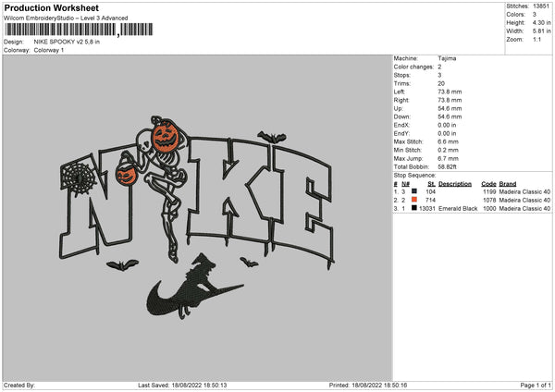The height and width of the screenshot is (392, 555).
Task: Click the bat above the letter K
Action: (x=271, y=137)
